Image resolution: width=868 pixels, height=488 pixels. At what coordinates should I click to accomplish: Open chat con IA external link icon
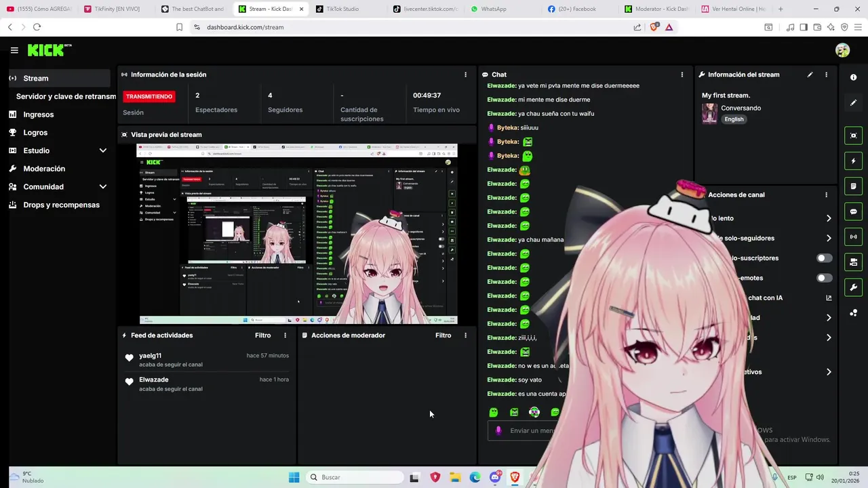(829, 298)
